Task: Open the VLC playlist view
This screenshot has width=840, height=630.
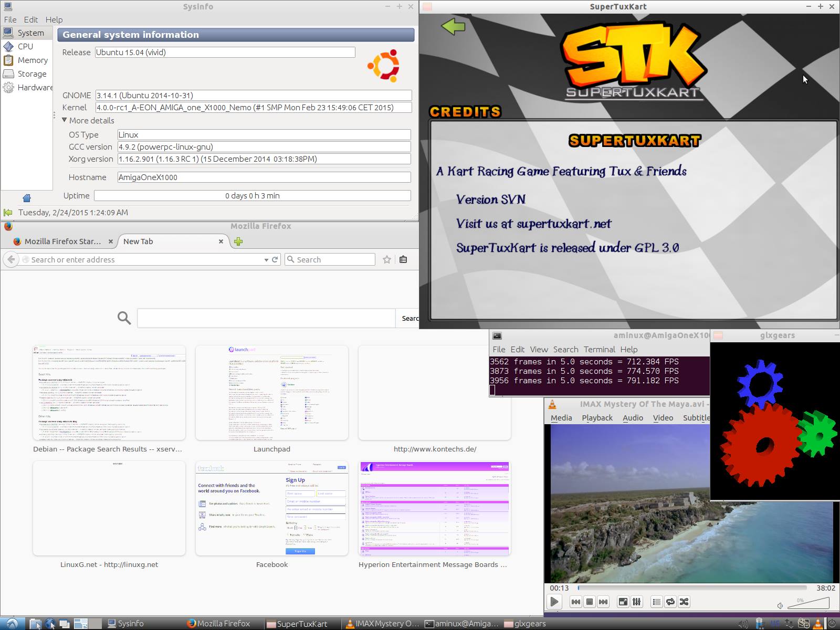Action: (656, 602)
